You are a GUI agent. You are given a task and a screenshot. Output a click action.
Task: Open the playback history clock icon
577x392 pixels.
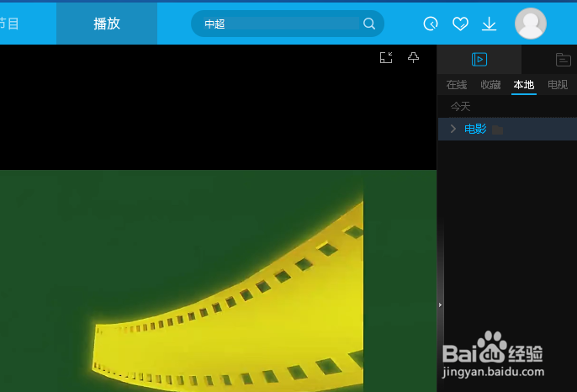(431, 24)
